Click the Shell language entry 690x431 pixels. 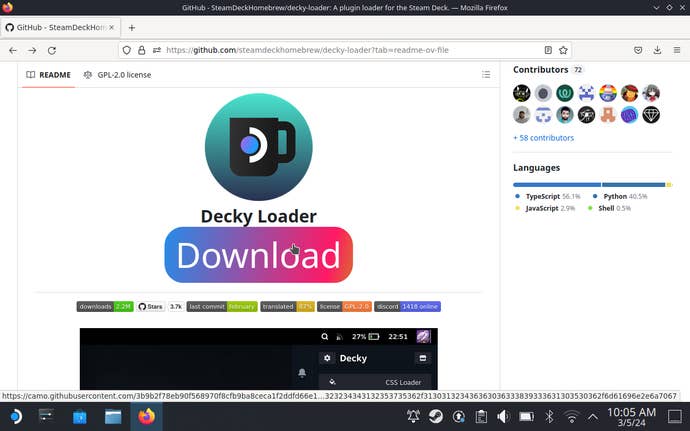pyautogui.click(x=609, y=208)
